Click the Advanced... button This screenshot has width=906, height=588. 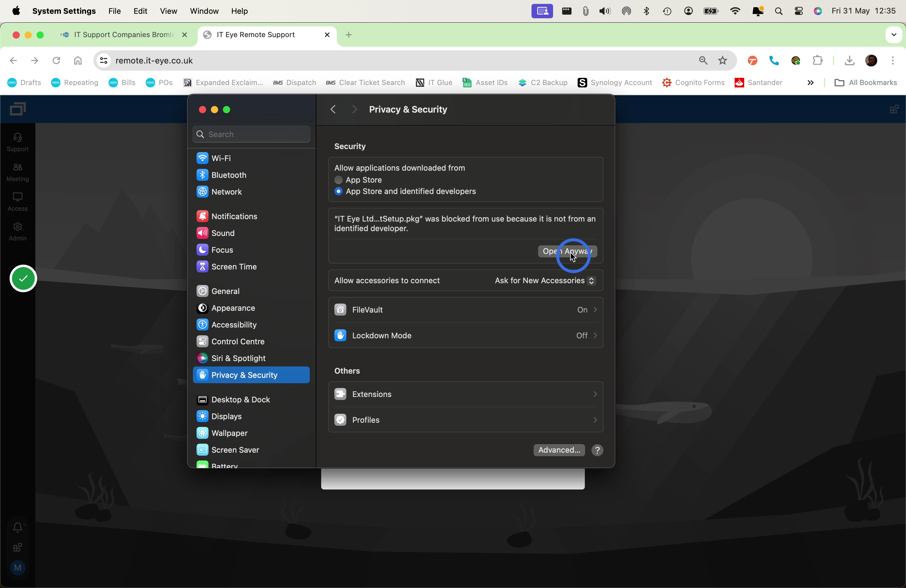click(559, 450)
